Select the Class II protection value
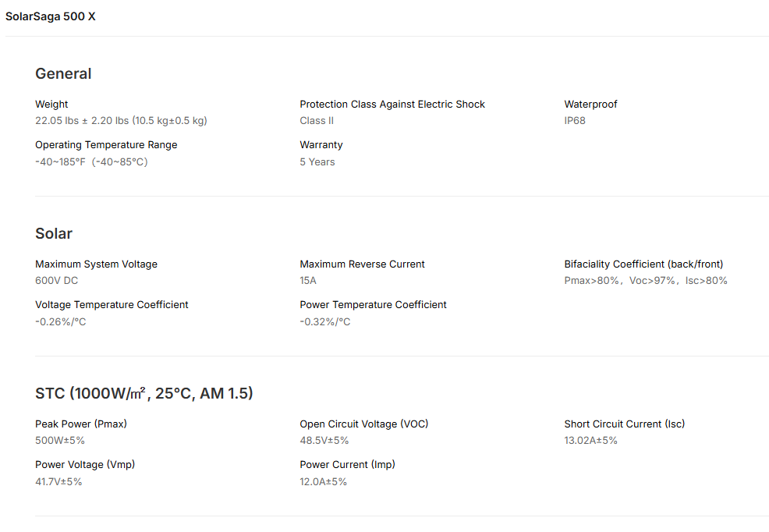This screenshot has height=532, width=769. coord(317,121)
